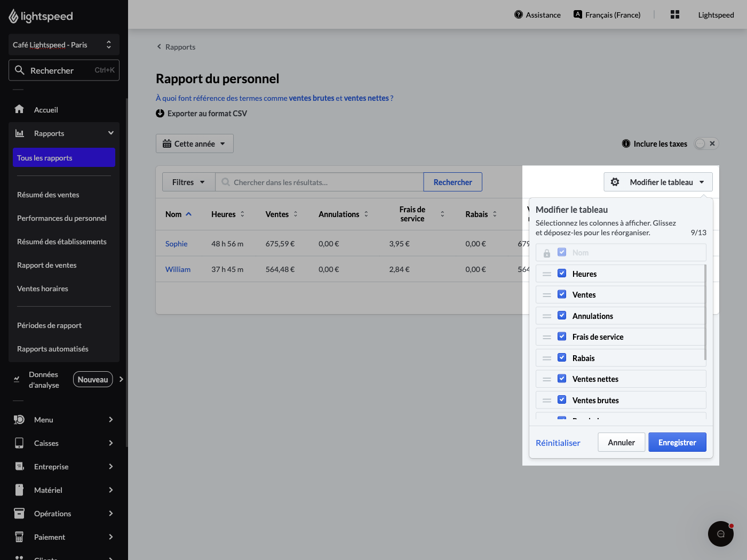The image size is (747, 560).
Task: Click the drag handle for Heures column
Action: [547, 274]
